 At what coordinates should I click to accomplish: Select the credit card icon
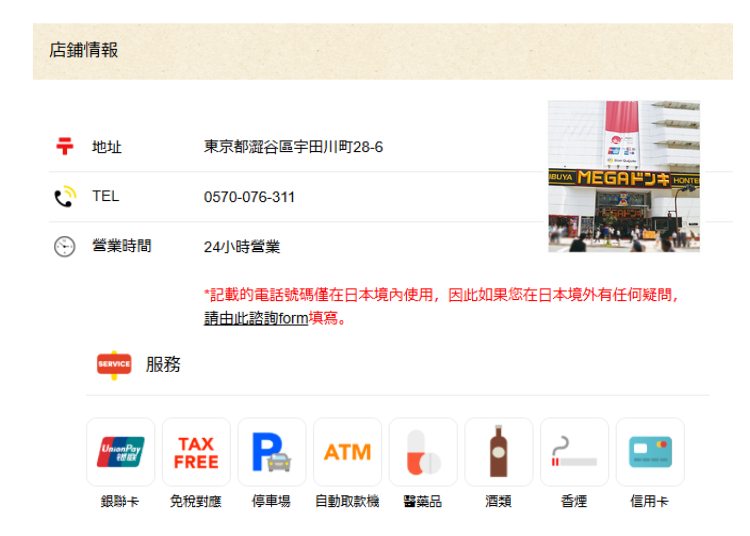650,452
